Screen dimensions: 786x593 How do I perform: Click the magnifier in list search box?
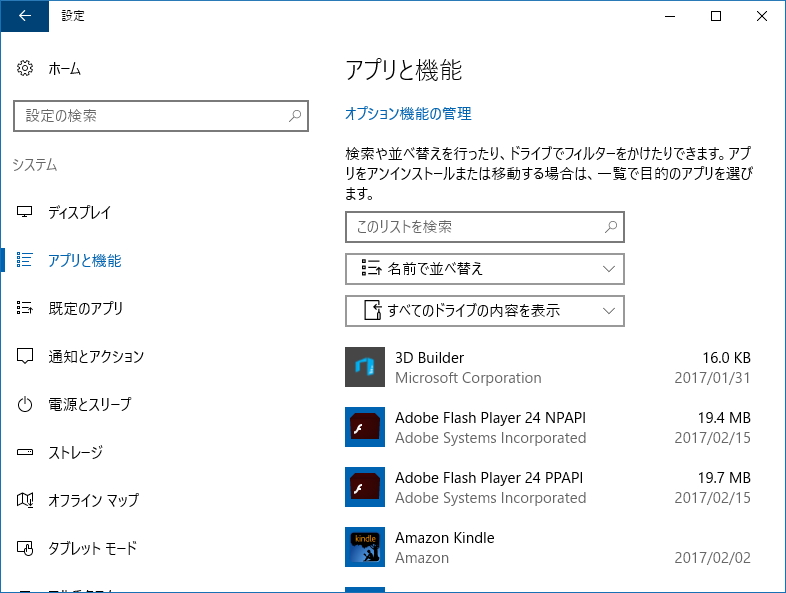point(611,227)
